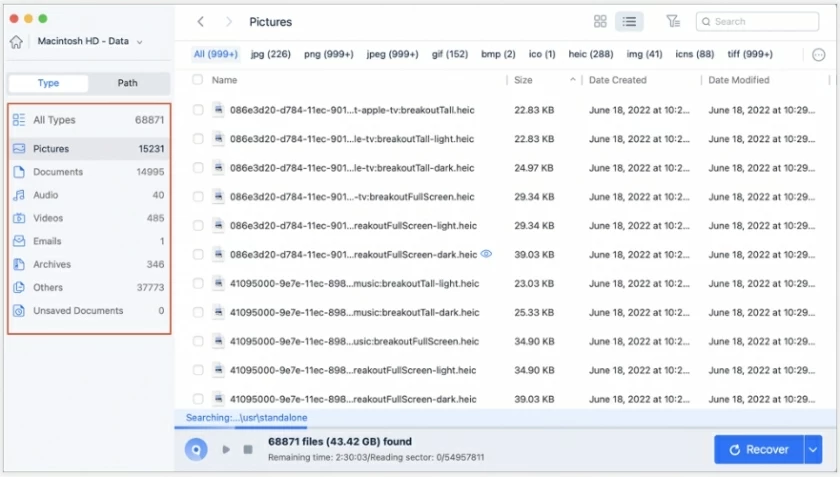840x477 pixels.
Task: Check the 39.03 KB breakoutFullScreen-dark.heic checkbox
Action: coord(198,254)
